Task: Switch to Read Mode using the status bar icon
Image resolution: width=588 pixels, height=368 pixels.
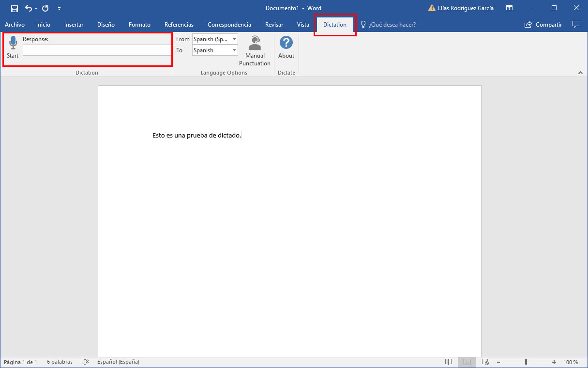Action: (x=449, y=362)
